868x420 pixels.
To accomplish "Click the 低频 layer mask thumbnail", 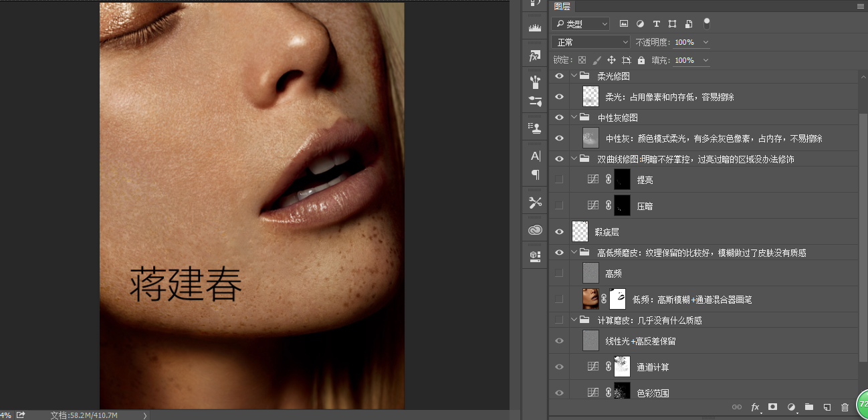I will click(618, 299).
